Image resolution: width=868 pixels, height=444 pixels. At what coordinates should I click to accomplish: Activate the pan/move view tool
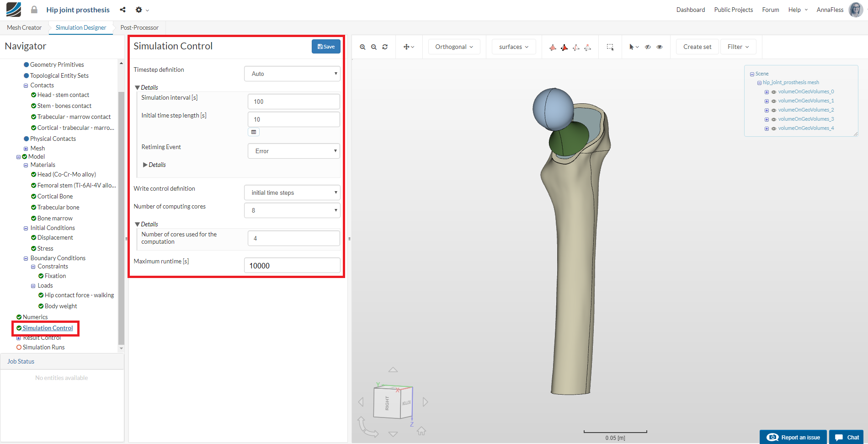[406, 47]
